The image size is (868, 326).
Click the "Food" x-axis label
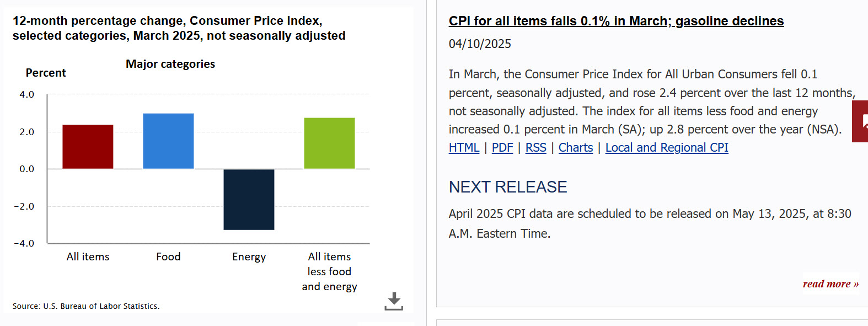pyautogui.click(x=168, y=257)
